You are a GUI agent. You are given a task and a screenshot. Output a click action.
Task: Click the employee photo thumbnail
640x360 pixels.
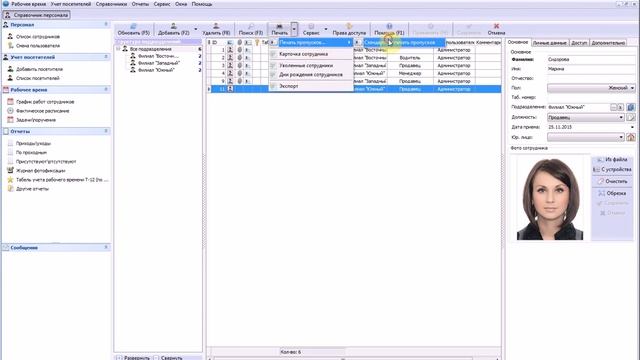[x=550, y=199]
